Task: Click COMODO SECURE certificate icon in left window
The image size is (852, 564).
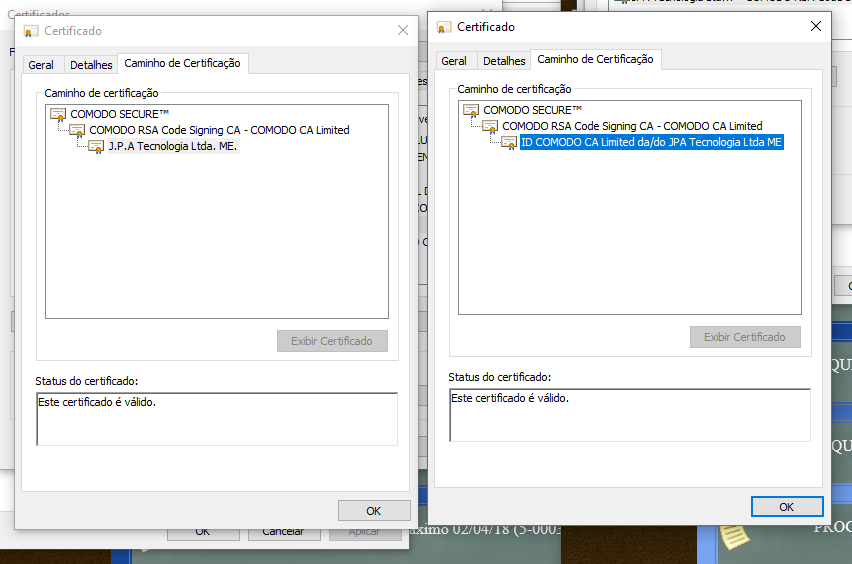Action: 58,114
